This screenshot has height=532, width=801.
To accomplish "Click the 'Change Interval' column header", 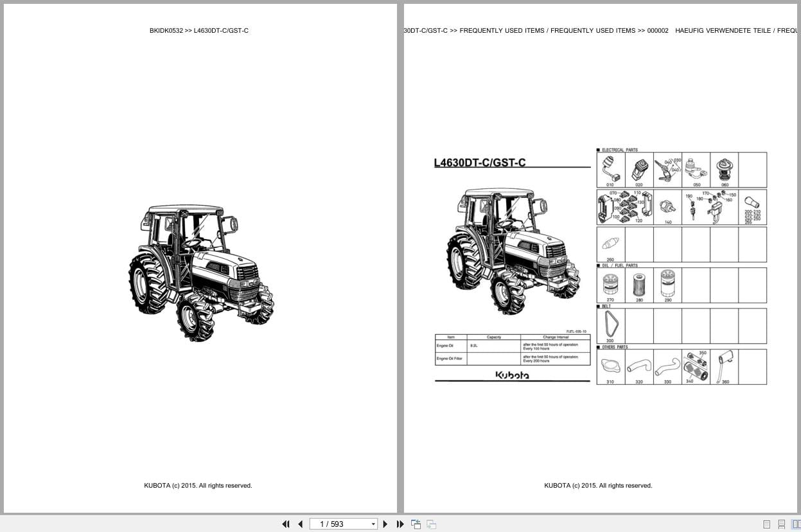I will click(x=555, y=337).
